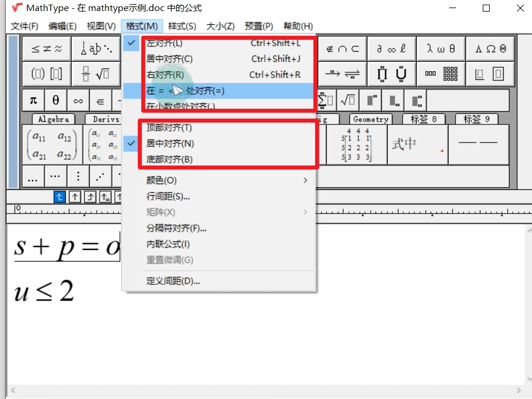The image size is (532, 399).
Task: Open the Preferences (预置) menu
Action: pyautogui.click(x=259, y=26)
